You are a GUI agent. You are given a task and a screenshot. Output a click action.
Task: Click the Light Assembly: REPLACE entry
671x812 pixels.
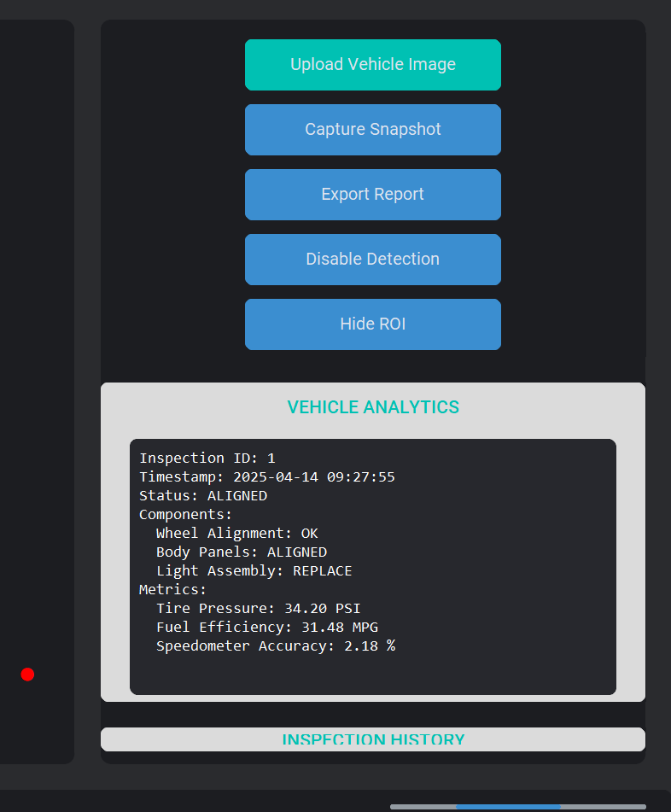click(254, 571)
